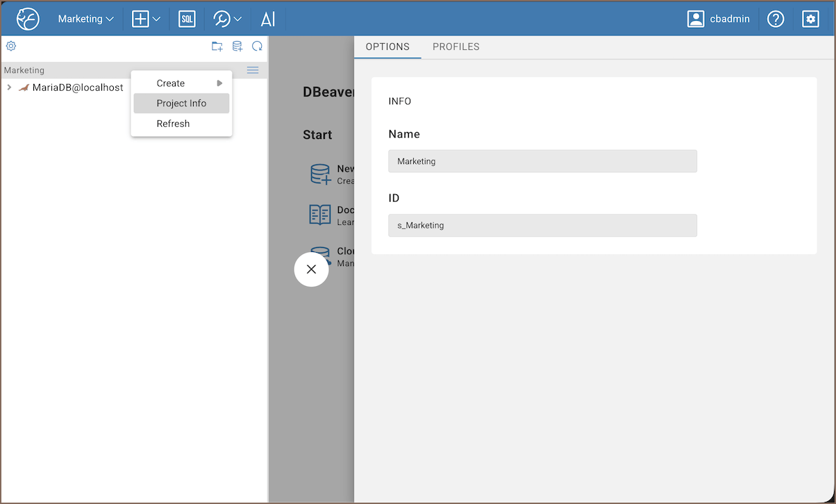
Task: Click the cbadmin user account button
Action: click(x=719, y=19)
